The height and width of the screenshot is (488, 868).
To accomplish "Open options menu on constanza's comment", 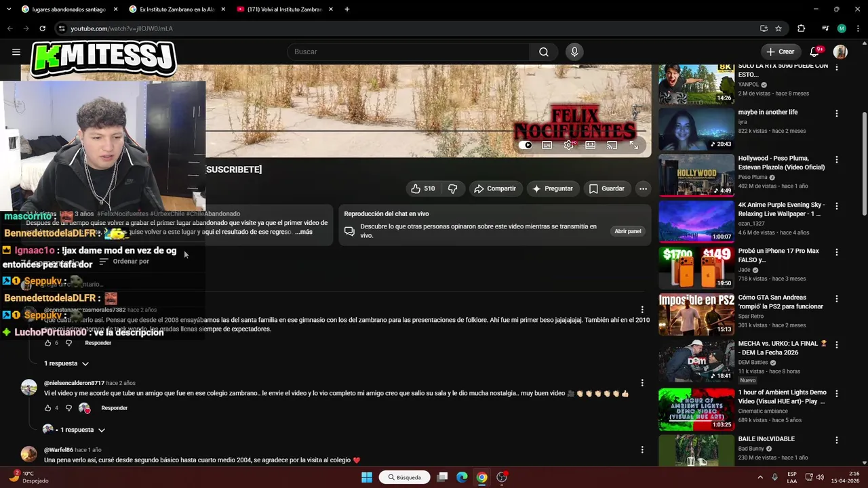I will coord(642,310).
